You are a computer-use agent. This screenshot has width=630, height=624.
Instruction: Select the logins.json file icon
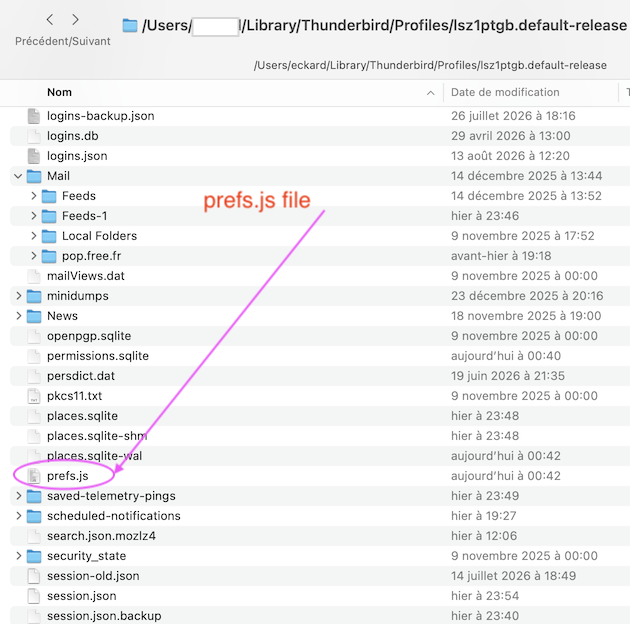34,156
